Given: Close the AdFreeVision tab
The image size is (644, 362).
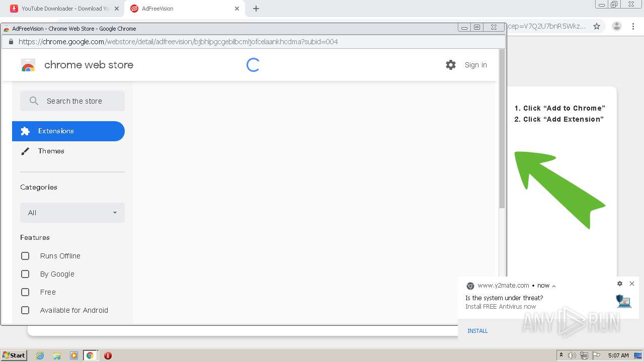Looking at the screenshot, I should [237, 9].
